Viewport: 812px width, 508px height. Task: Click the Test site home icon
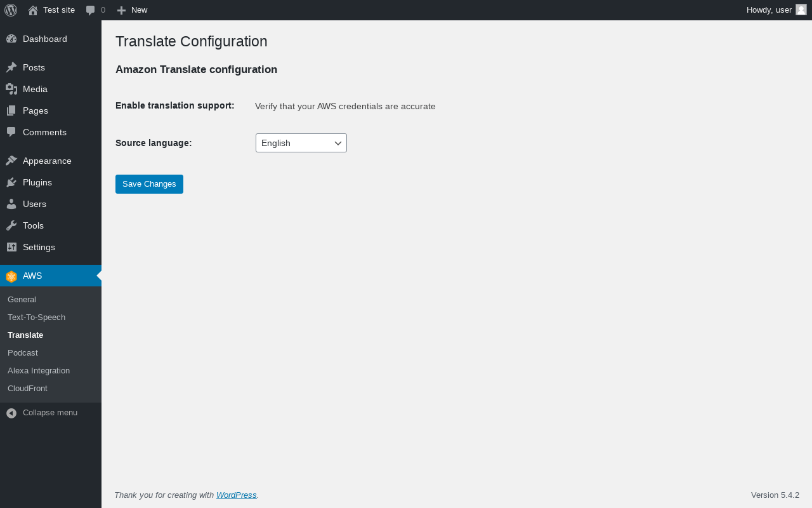(x=33, y=10)
